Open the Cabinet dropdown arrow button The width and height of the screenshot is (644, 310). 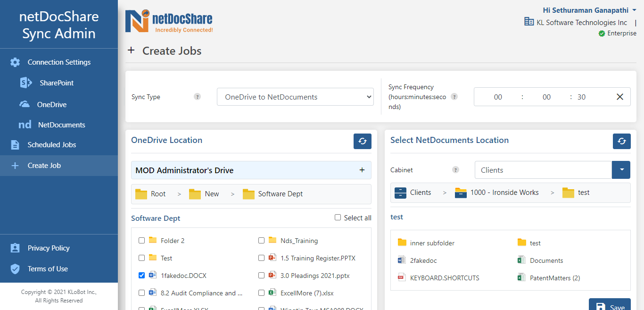click(x=621, y=170)
